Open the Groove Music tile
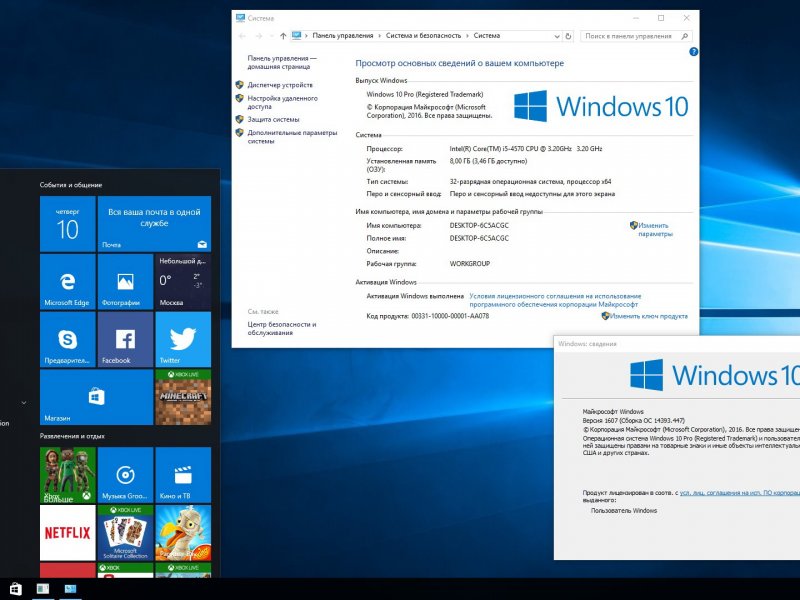Image resolution: width=800 pixels, height=600 pixels. (x=126, y=475)
